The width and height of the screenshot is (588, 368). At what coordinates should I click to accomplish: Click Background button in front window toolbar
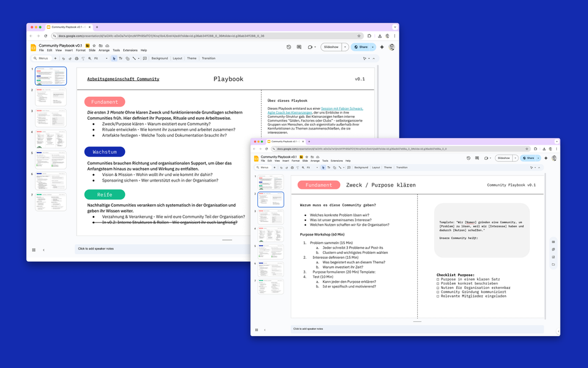361,167
